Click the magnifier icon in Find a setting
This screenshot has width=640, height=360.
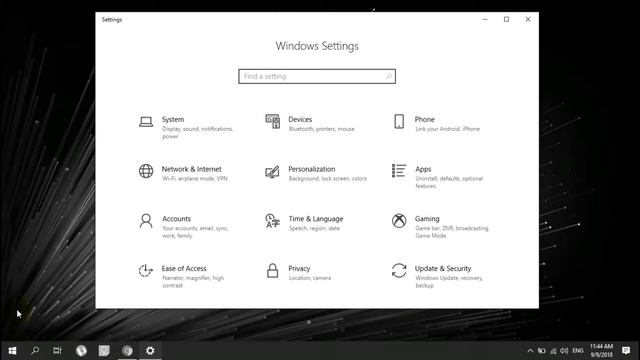pyautogui.click(x=389, y=76)
